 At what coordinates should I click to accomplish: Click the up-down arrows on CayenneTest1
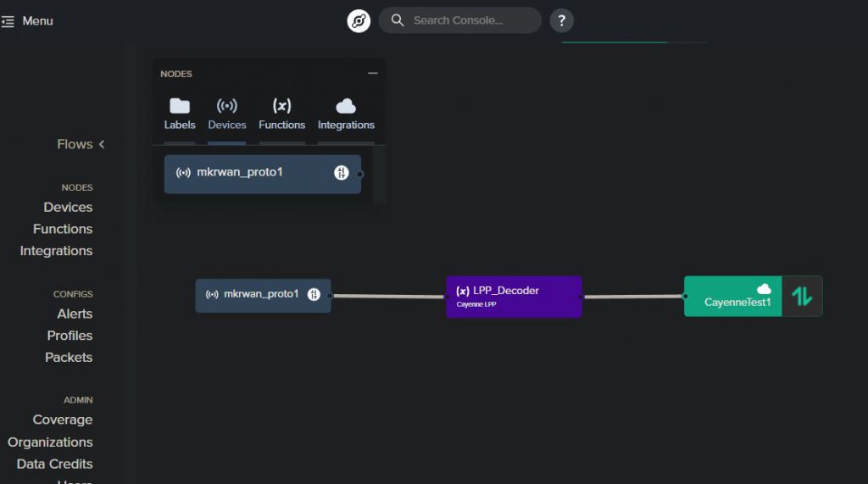802,297
